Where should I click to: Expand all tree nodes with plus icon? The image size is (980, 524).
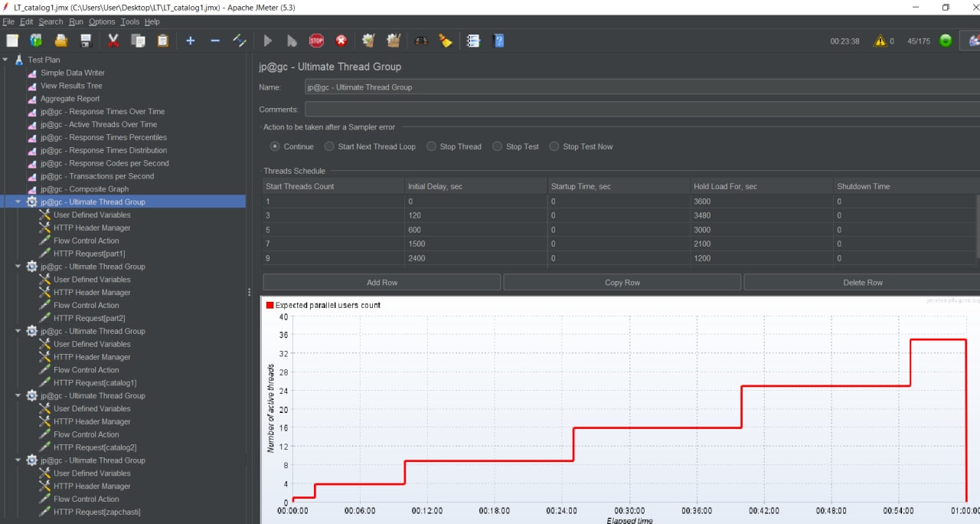[191, 41]
